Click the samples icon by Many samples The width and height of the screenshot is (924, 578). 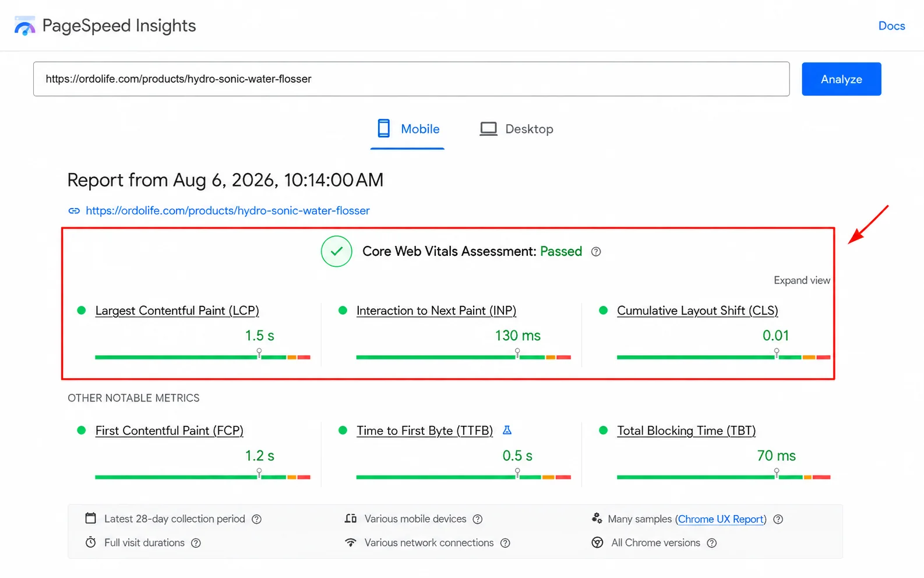(x=597, y=518)
